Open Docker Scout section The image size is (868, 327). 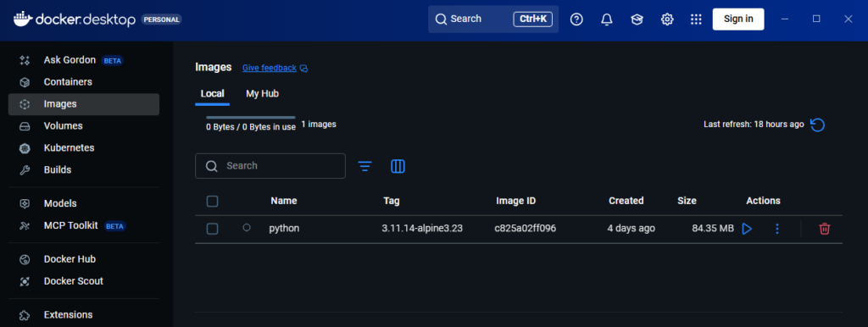point(84,281)
